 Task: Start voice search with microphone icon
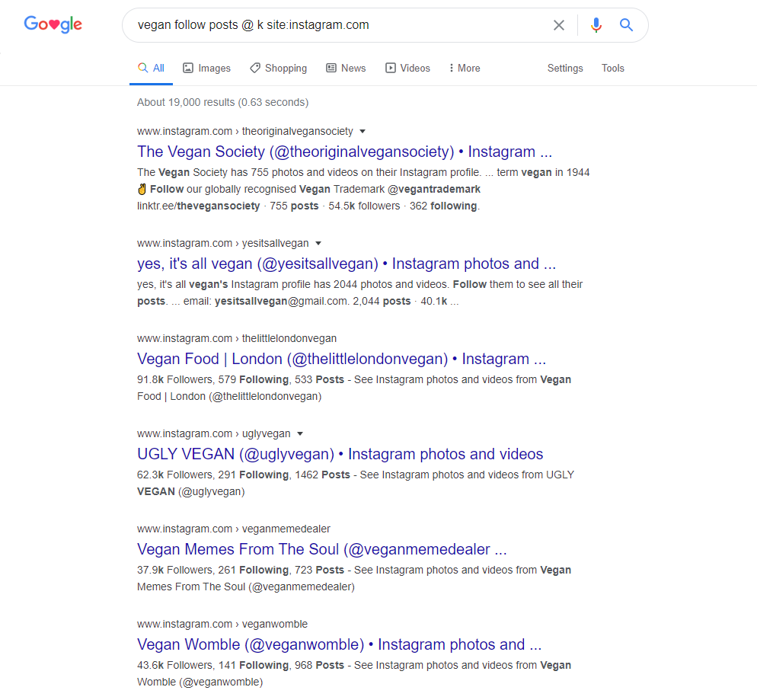(596, 25)
